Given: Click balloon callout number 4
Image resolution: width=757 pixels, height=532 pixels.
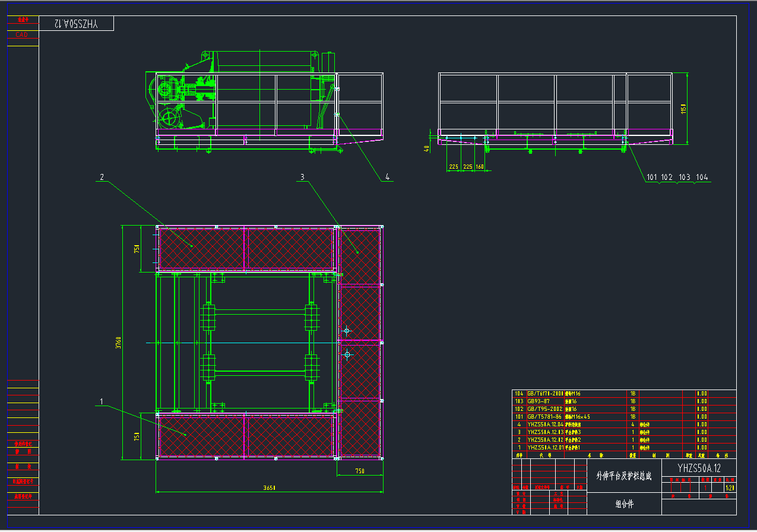Looking at the screenshot, I should (x=387, y=177).
